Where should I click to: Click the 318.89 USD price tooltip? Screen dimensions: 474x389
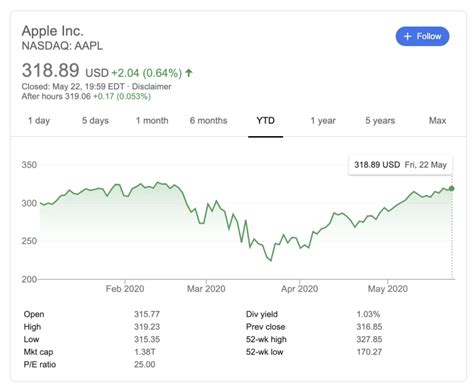400,165
